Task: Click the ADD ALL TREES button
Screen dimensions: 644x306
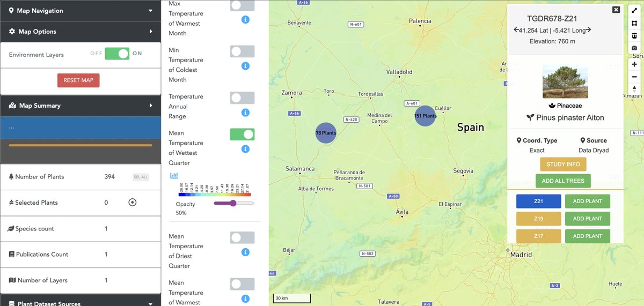Action: tap(563, 181)
